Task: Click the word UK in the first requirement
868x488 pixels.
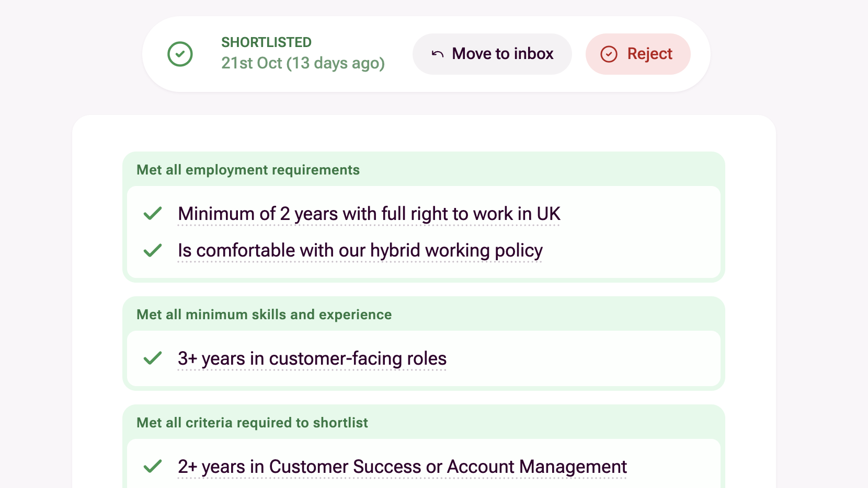Action: (548, 214)
